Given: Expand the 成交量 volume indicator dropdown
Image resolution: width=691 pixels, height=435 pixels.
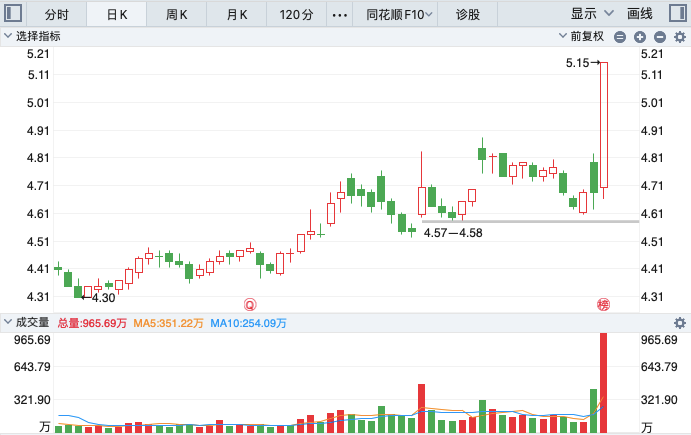Looking at the screenshot, I should coord(26,323).
